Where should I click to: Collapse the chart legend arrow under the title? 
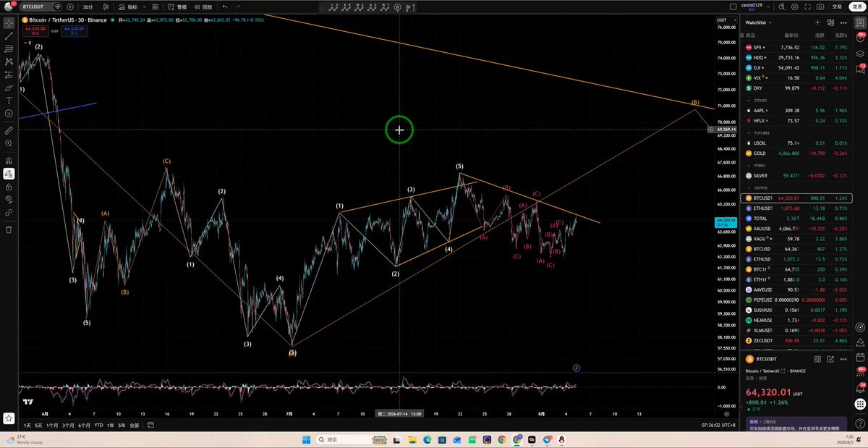(24, 43)
